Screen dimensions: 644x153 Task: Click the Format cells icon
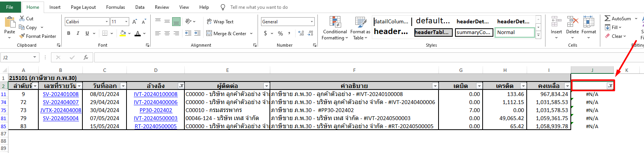point(588,22)
